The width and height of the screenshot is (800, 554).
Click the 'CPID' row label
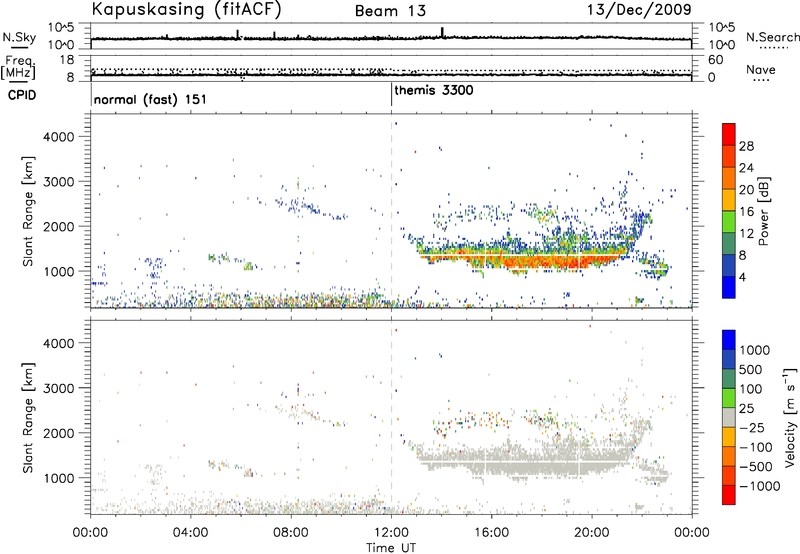22,95
